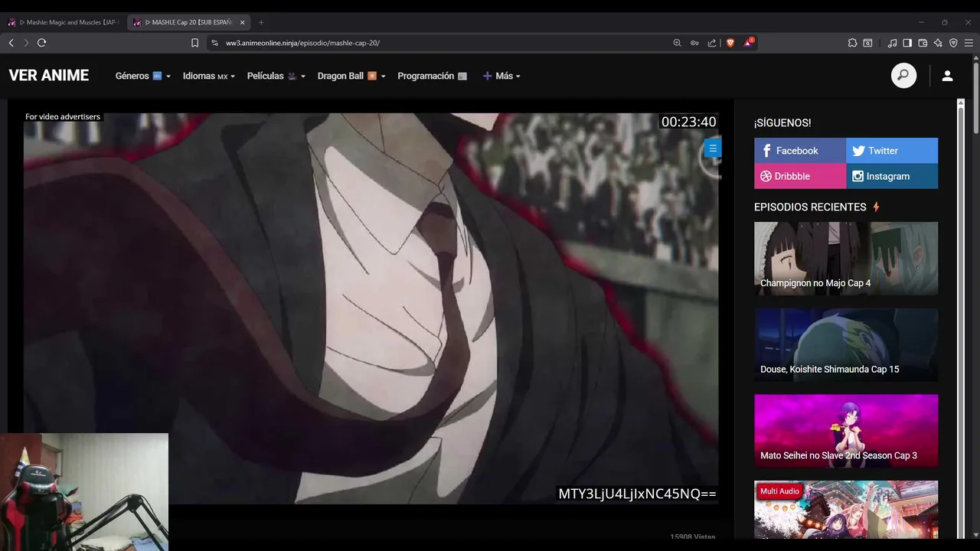This screenshot has height=551, width=980.
Task: Reload the current page
Action: pyautogui.click(x=42, y=43)
